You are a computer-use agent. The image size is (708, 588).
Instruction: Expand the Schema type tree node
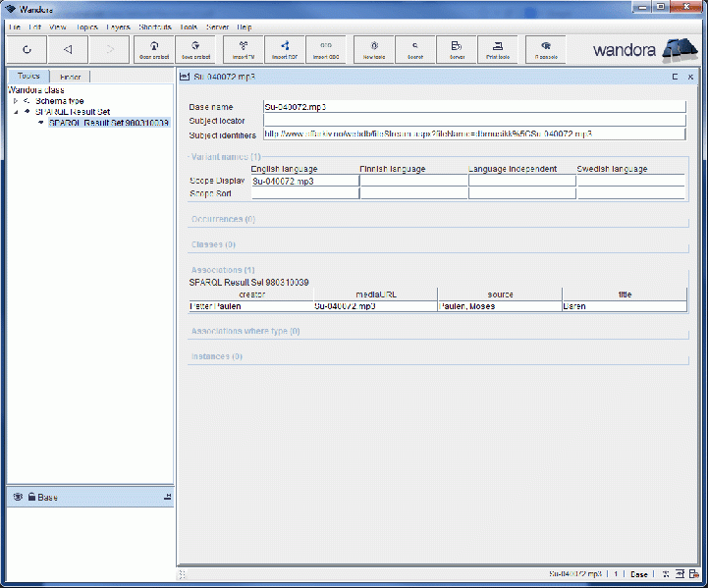click(x=15, y=101)
